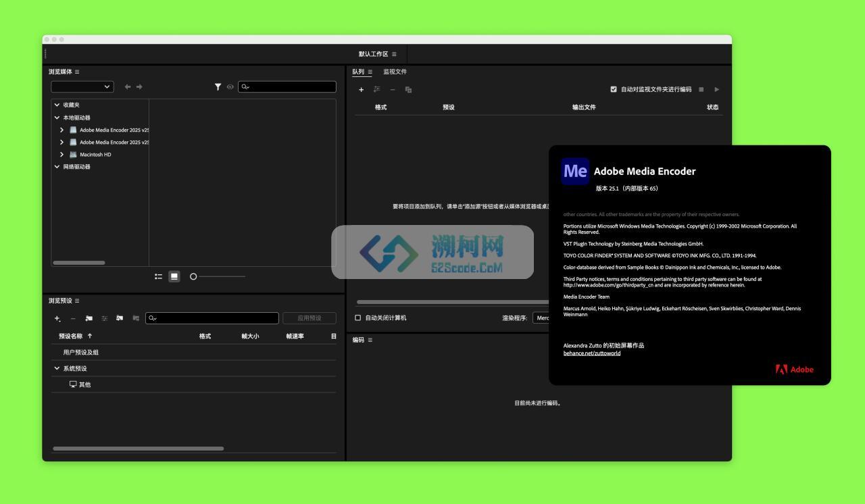Collapse the 系统预设 group
The image size is (865, 504).
(x=57, y=368)
